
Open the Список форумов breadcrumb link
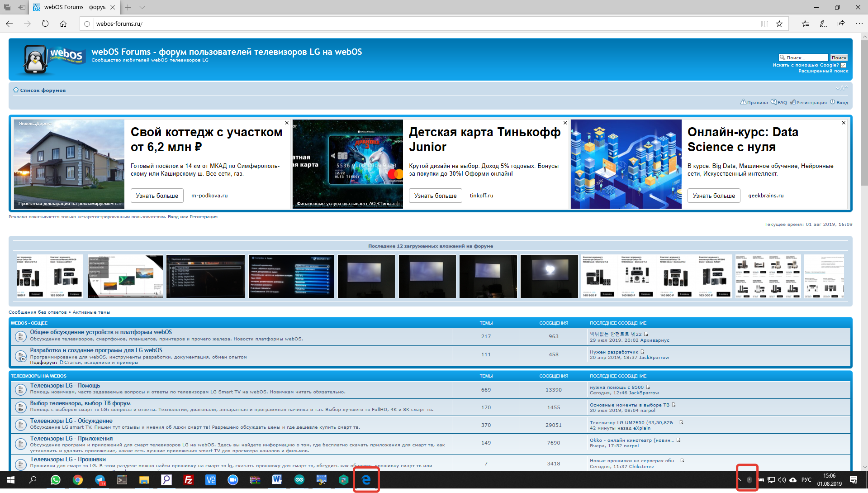click(x=43, y=91)
